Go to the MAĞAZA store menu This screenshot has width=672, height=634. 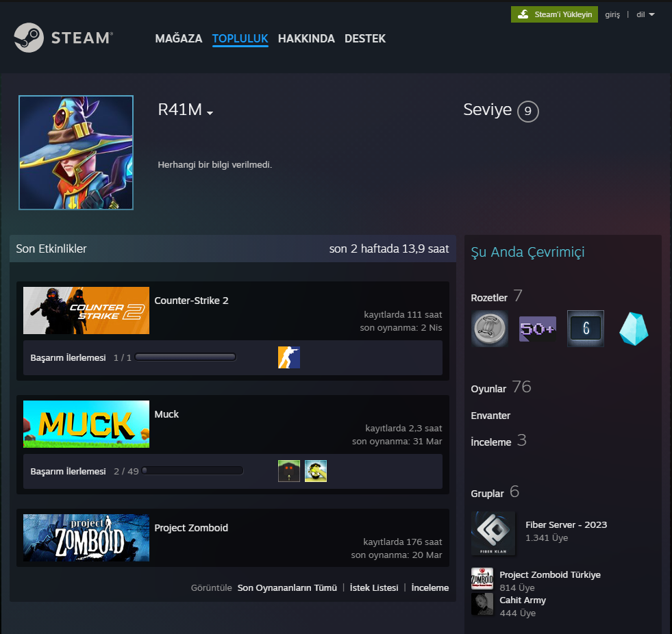(178, 38)
